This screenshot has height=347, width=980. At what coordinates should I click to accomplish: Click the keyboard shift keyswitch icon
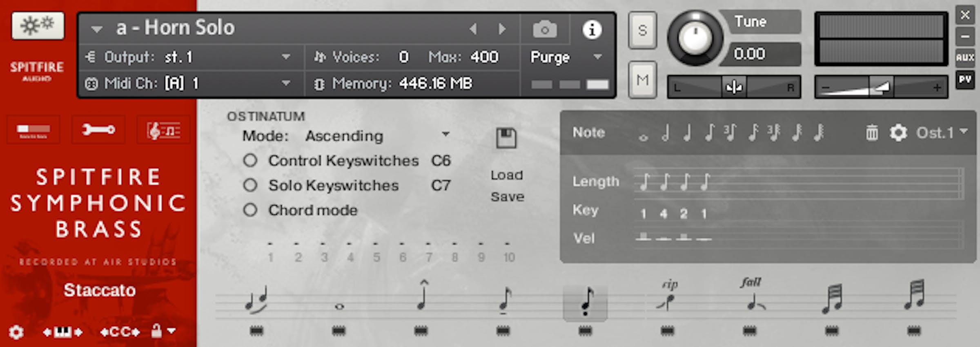coord(62,332)
